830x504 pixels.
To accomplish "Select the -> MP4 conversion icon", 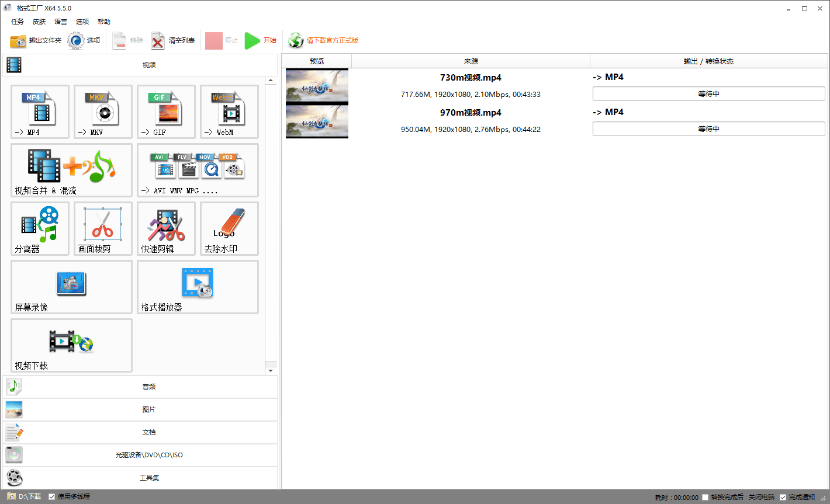I will coord(40,112).
